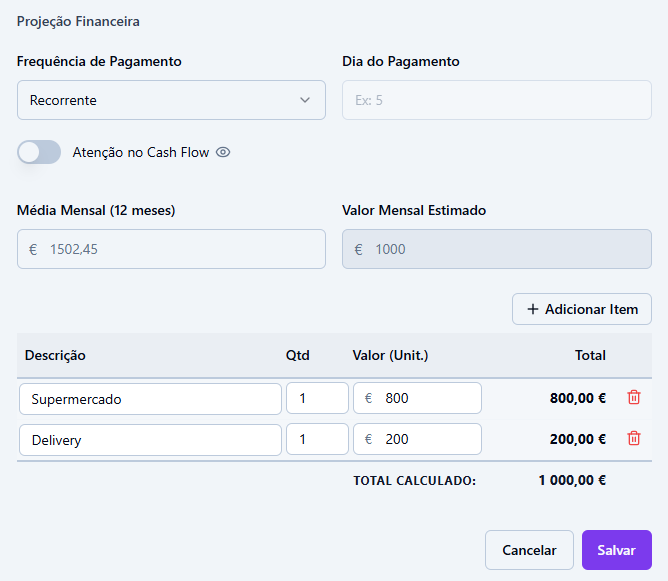The height and width of the screenshot is (581, 668).
Task: Click the Cancelar button
Action: [529, 550]
